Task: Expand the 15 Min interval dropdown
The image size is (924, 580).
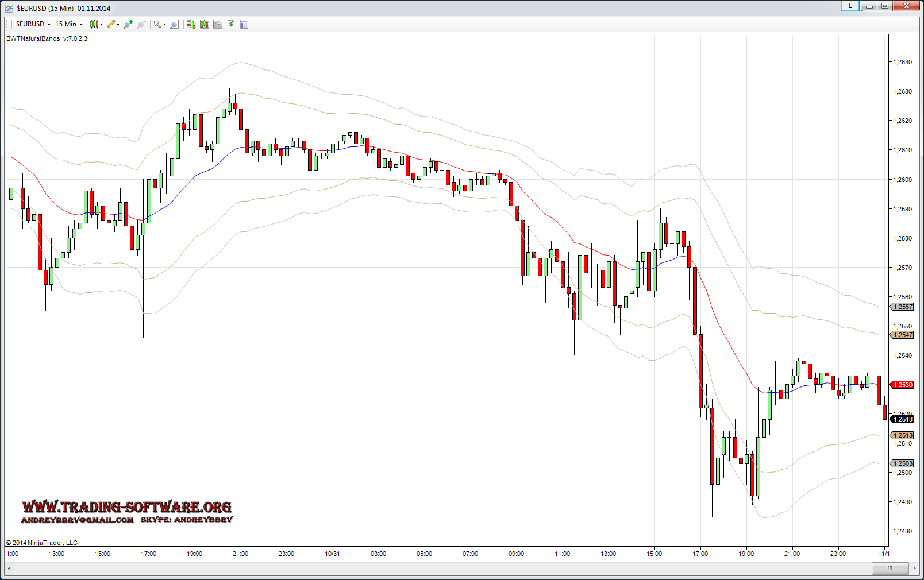Action: (81, 24)
